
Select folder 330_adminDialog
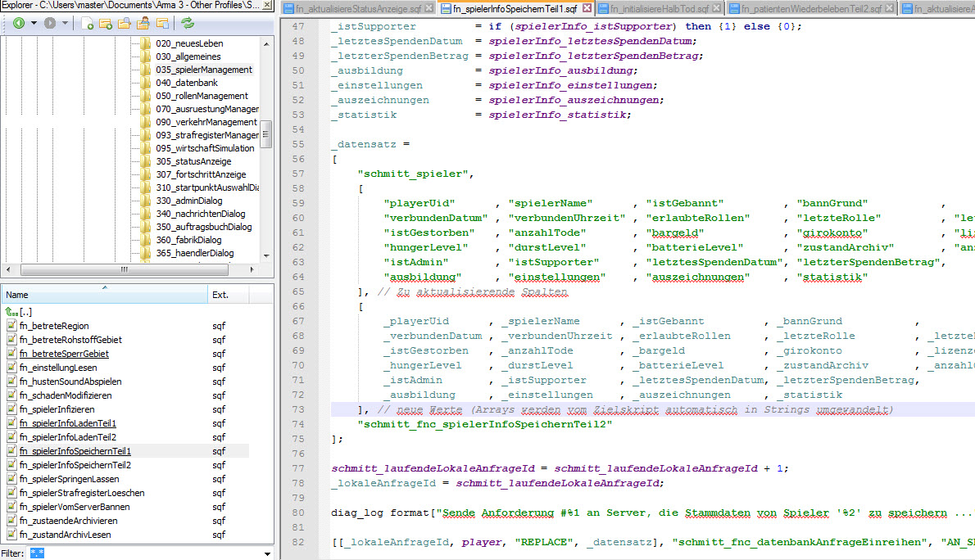tap(189, 201)
